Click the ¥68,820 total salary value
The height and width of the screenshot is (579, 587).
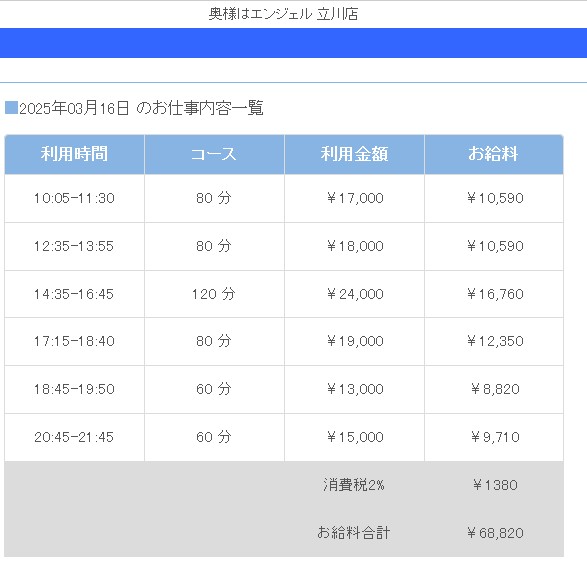click(x=495, y=533)
